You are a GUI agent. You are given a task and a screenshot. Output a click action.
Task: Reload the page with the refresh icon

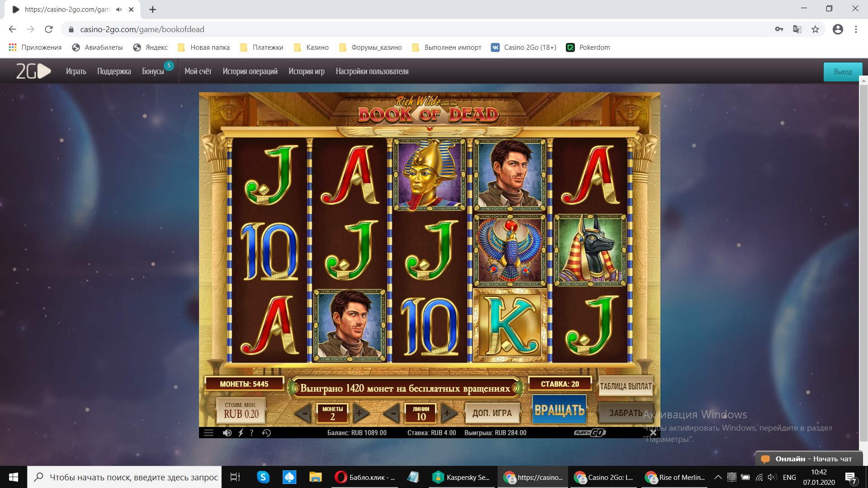[49, 29]
